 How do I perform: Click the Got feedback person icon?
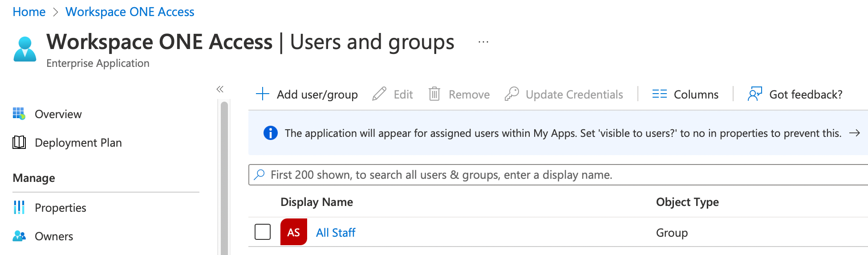point(754,94)
